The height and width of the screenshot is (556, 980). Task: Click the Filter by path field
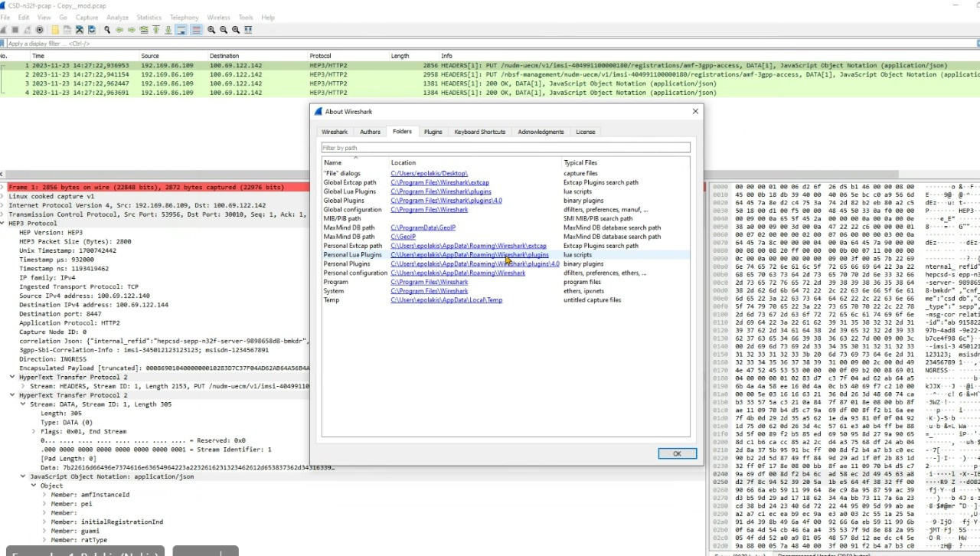(505, 147)
